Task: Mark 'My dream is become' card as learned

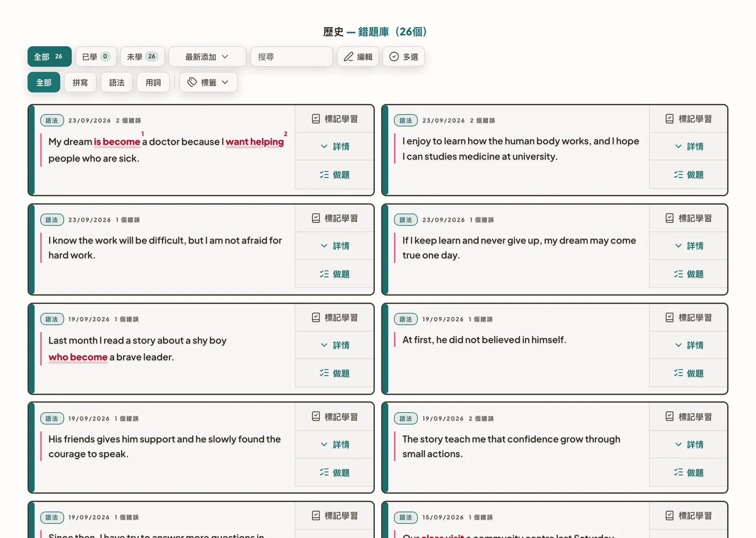Action: [x=335, y=119]
